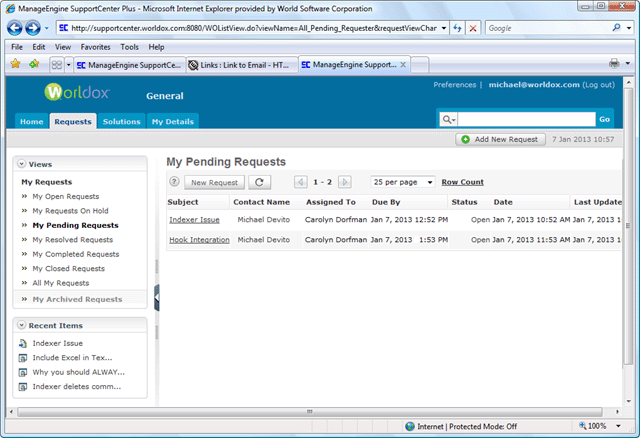
Task: Open the Preferences link
Action: (455, 84)
